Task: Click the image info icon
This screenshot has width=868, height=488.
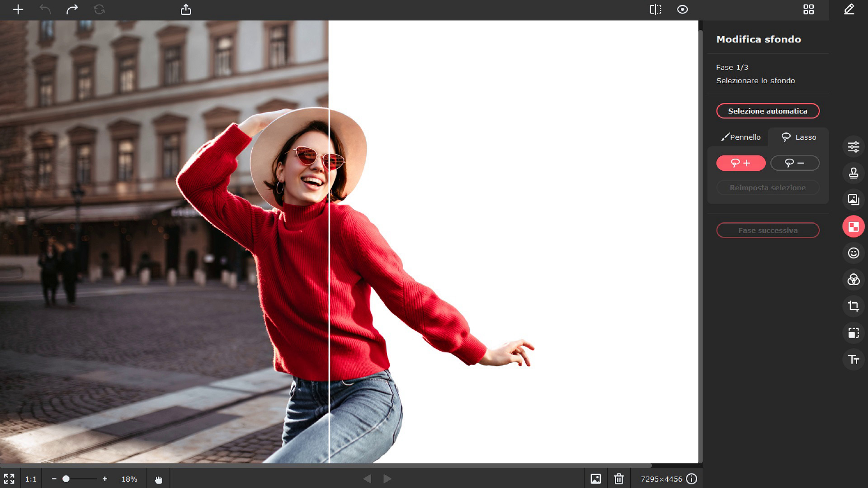Action: pos(691,479)
